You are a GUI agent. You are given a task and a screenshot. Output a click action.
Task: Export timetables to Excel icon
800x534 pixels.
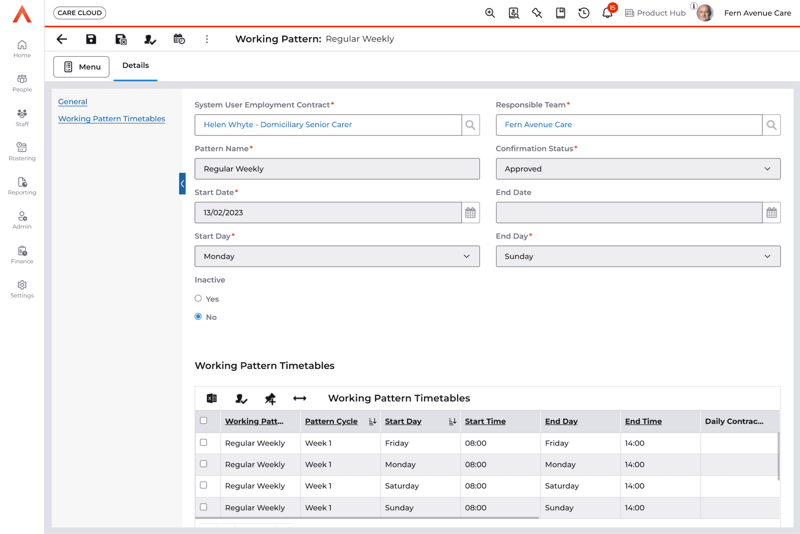coord(212,398)
